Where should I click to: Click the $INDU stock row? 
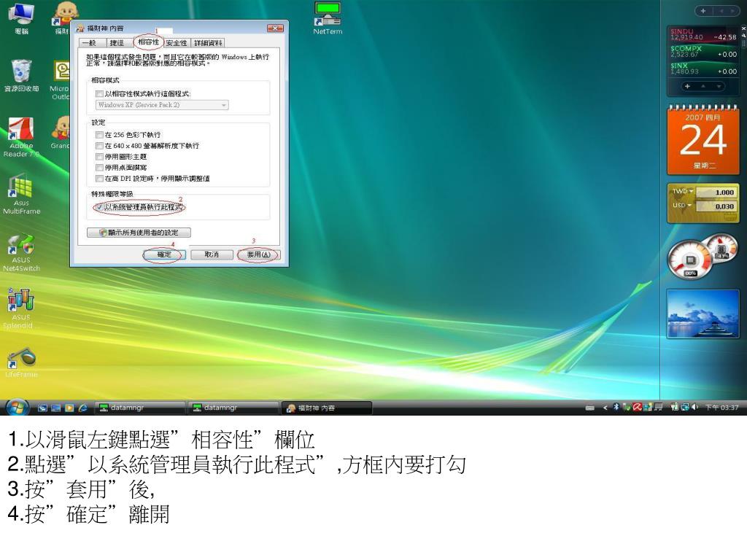click(703, 34)
